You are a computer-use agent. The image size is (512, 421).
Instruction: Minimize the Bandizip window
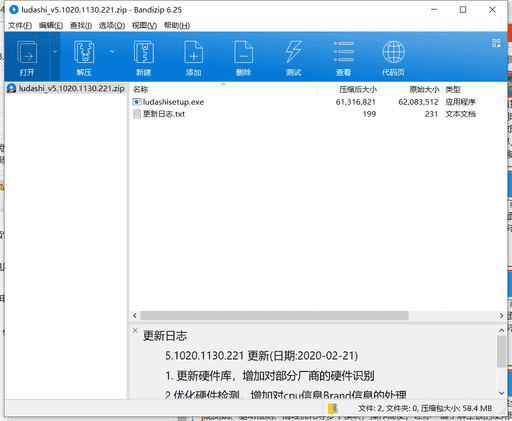[x=434, y=10]
